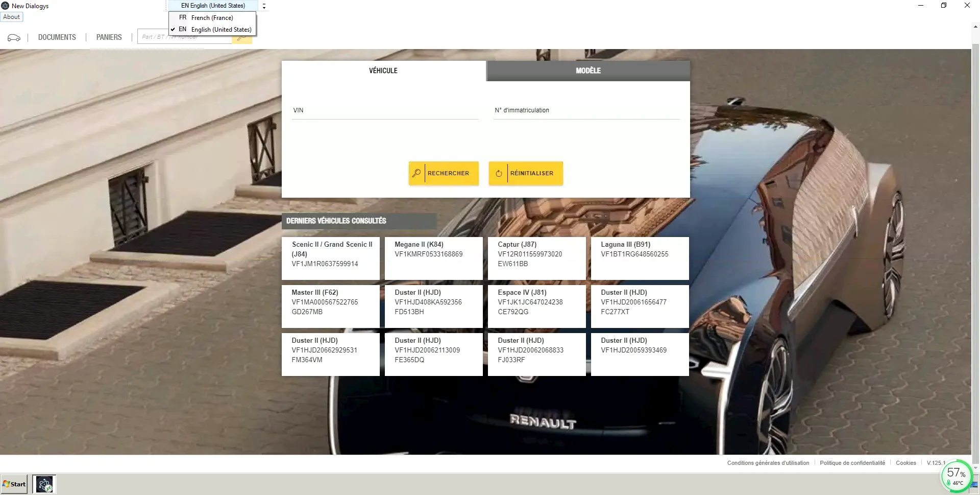Collapse the EN English language dropdown
980x495 pixels.
[x=213, y=6]
